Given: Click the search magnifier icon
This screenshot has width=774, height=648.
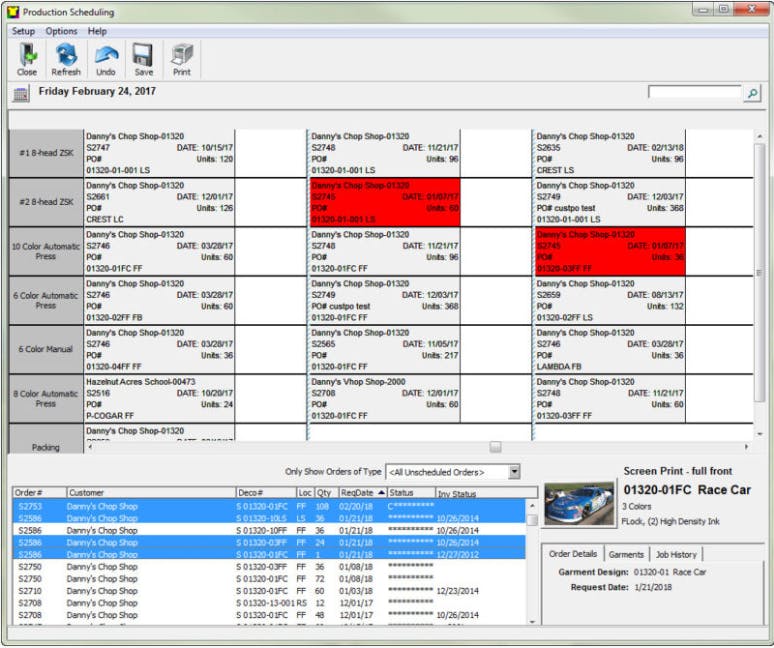Looking at the screenshot, I should (752, 93).
